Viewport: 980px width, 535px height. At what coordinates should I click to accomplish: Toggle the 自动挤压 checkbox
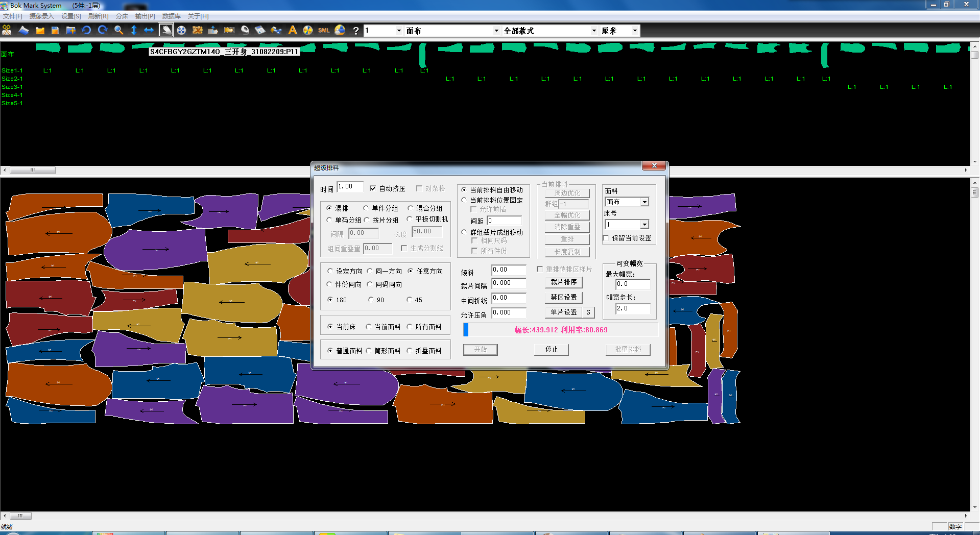tap(373, 188)
